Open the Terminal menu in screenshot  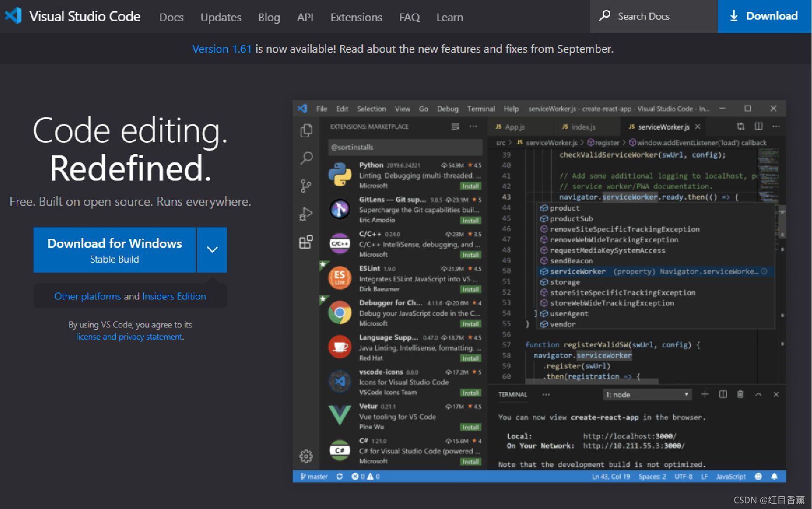481,109
